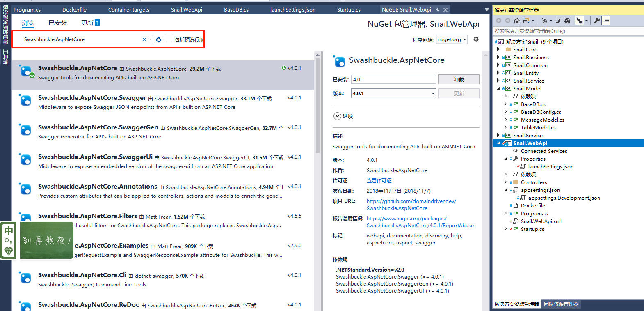
Task: Click the Snail.WebApi.xml file icon
Action: point(516,221)
